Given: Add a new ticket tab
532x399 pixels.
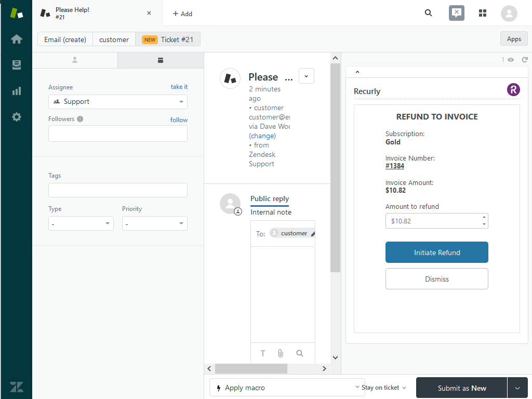Looking at the screenshot, I should [182, 14].
